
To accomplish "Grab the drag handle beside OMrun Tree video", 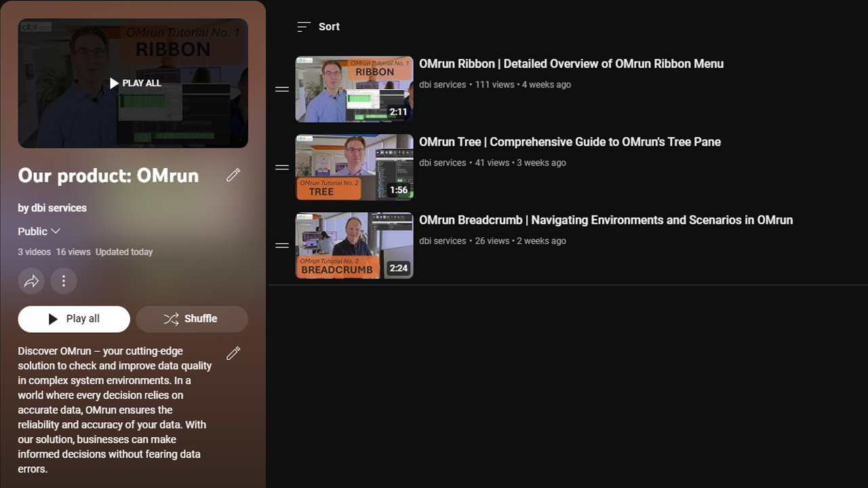I will pyautogui.click(x=282, y=167).
